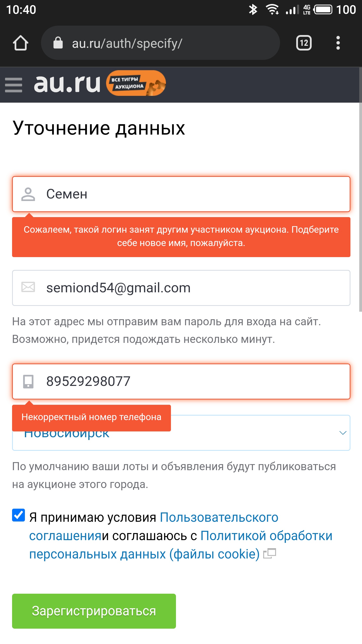Tap the lock icon in address bar

click(x=58, y=43)
